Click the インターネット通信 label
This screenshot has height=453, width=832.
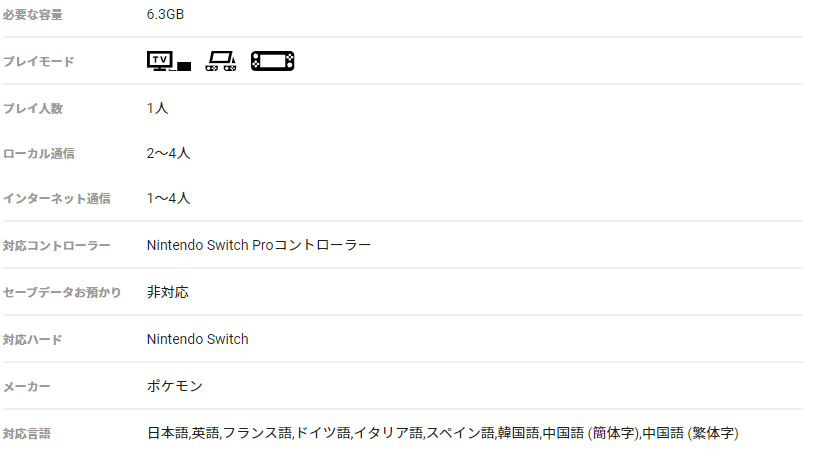click(x=57, y=198)
